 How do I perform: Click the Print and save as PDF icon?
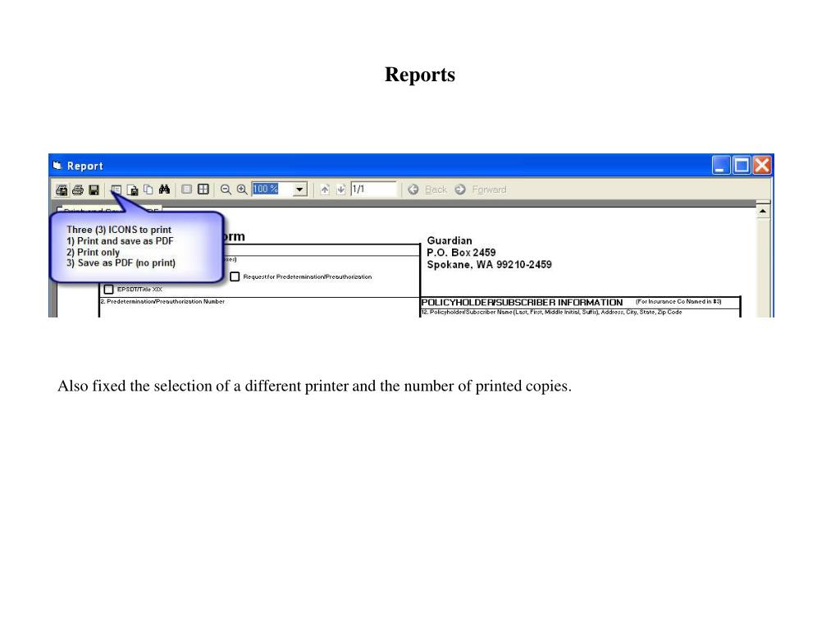(62, 189)
